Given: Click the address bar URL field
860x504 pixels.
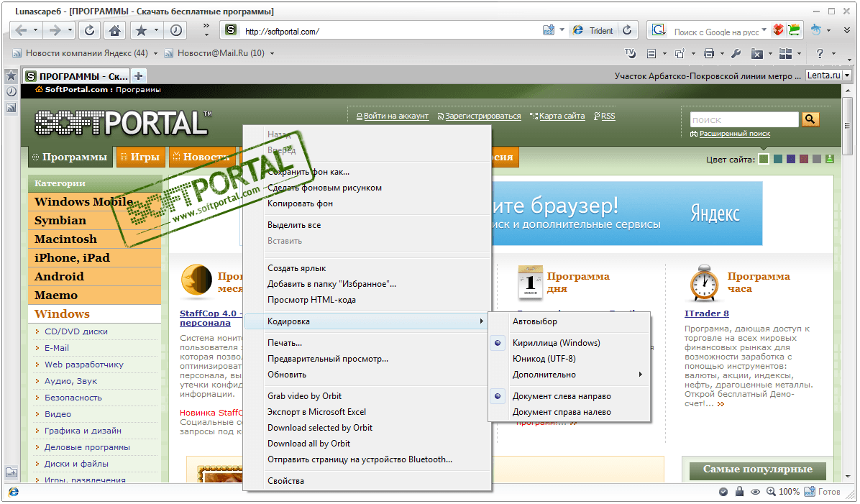Looking at the screenshot, I should tap(390, 31).
